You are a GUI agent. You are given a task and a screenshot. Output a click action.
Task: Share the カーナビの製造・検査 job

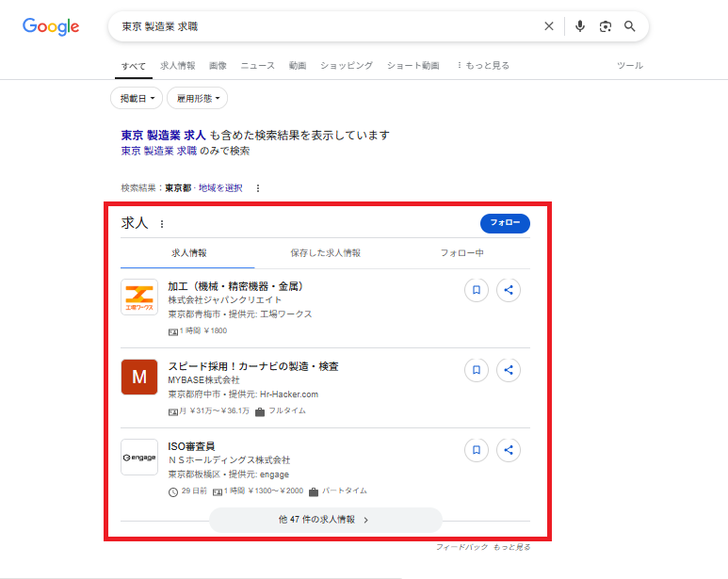pyautogui.click(x=509, y=370)
